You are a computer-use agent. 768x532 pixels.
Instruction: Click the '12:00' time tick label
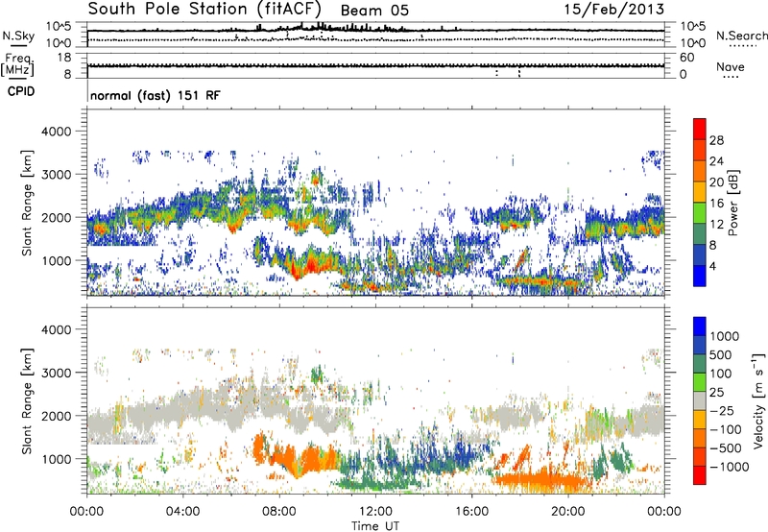[375, 512]
